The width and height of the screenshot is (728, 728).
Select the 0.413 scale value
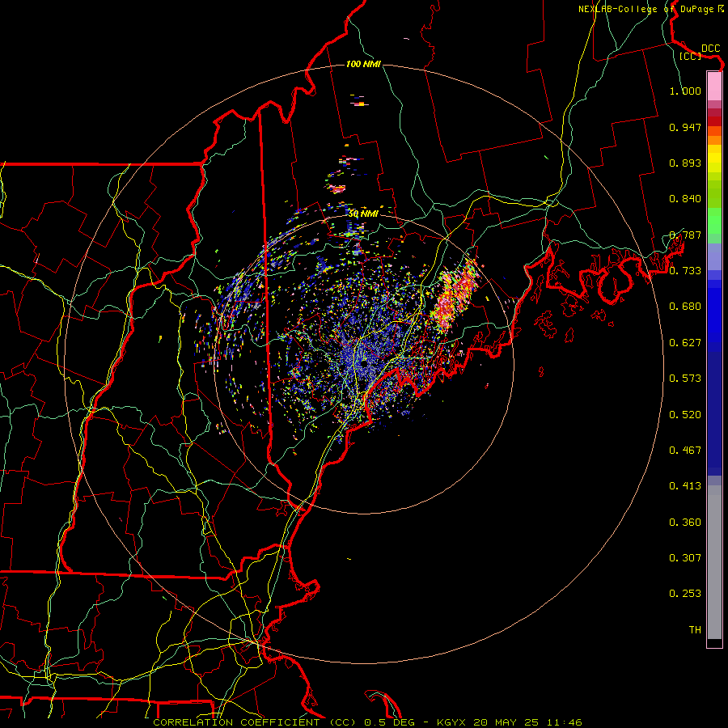click(685, 486)
